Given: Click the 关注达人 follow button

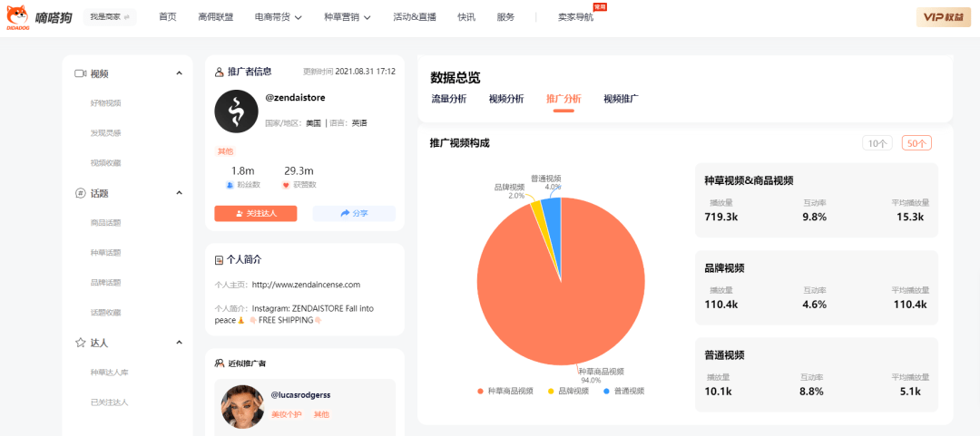Looking at the screenshot, I should [x=256, y=213].
